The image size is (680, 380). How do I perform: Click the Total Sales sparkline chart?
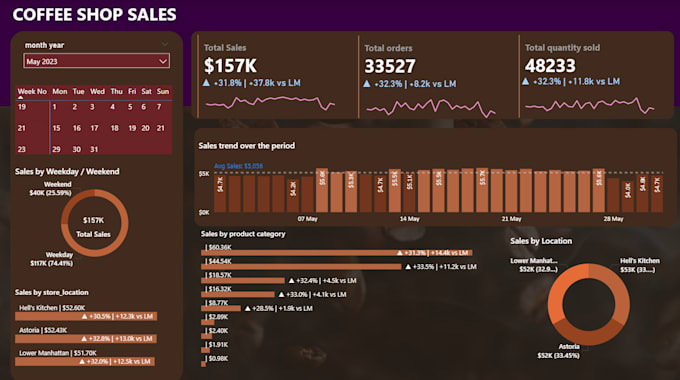click(x=270, y=103)
